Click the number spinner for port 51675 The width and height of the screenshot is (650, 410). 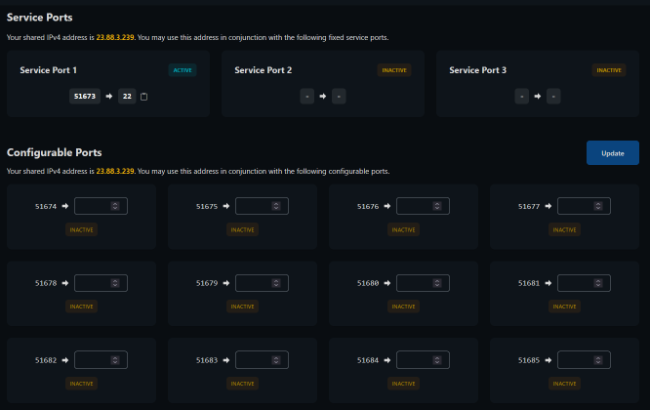pos(277,206)
